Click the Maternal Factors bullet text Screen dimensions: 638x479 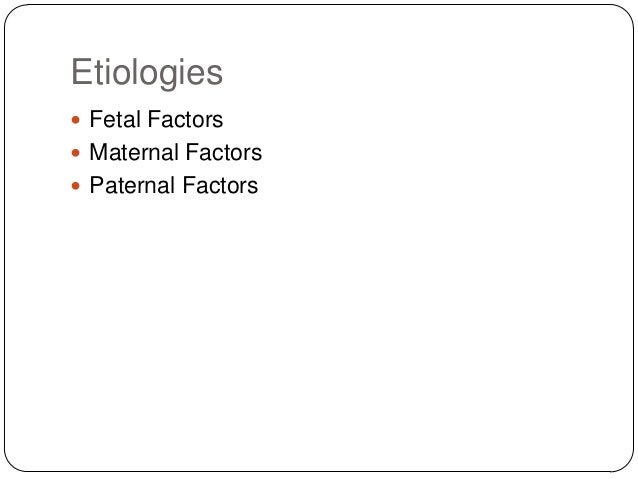175,153
